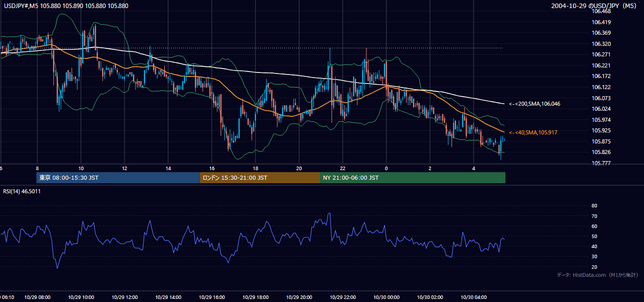644x302 pixels.
Task: Click price axis value 106.369
Action: coord(601,33)
